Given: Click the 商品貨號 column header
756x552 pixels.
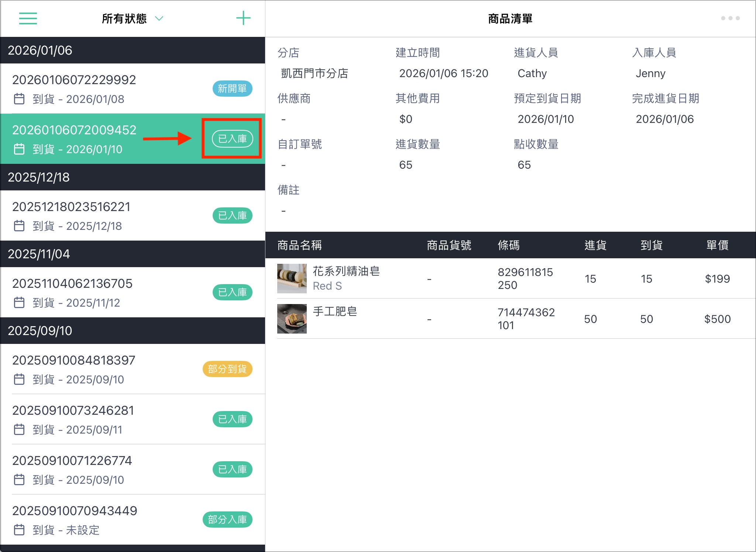Looking at the screenshot, I should 449,245.
